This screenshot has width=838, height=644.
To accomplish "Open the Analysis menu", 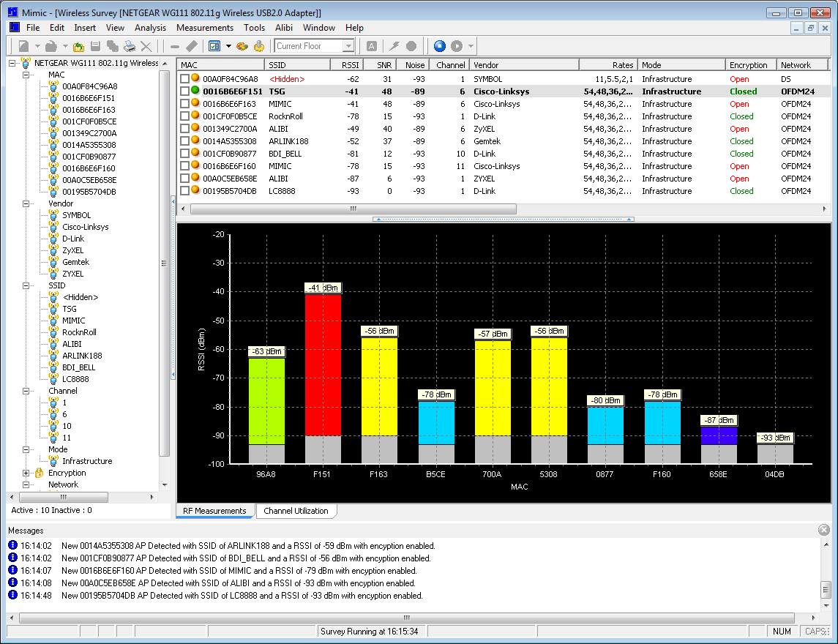I will 150,28.
